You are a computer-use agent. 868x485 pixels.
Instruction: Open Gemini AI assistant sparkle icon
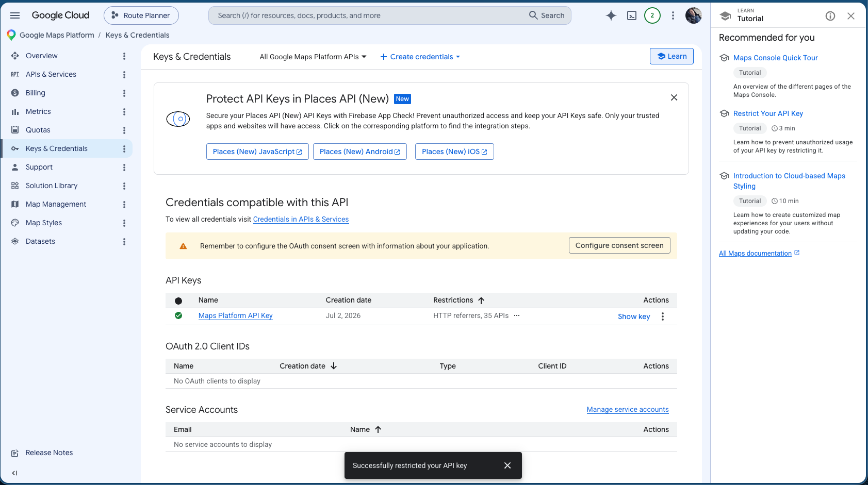[x=611, y=15]
